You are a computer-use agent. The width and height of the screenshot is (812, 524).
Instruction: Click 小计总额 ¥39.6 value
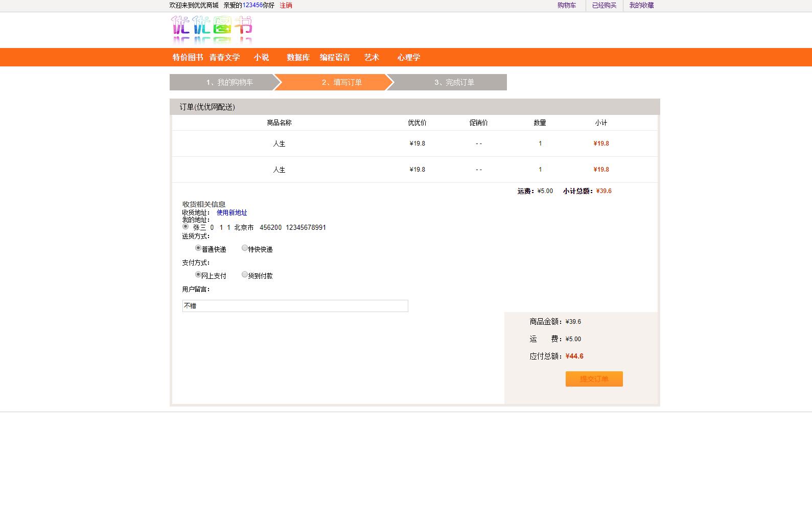tap(604, 191)
